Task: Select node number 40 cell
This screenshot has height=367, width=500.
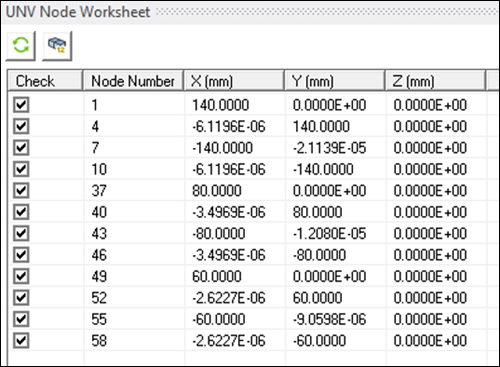Action: 134,212
